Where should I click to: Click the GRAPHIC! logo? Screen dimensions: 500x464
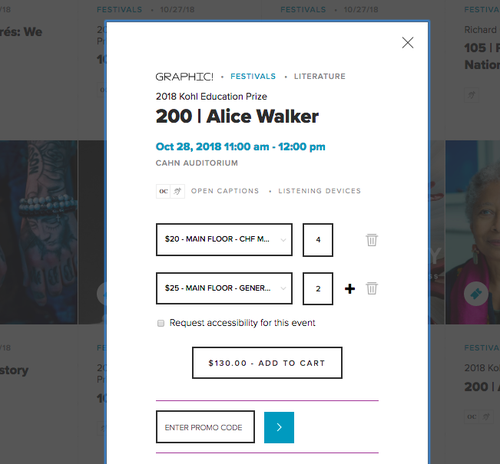point(184,77)
